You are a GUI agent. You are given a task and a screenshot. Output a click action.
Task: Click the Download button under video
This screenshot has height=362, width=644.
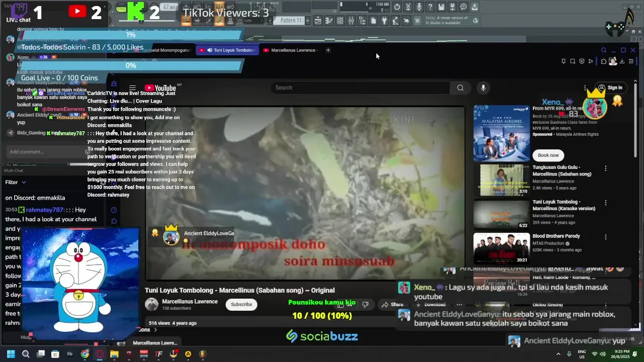431,304
